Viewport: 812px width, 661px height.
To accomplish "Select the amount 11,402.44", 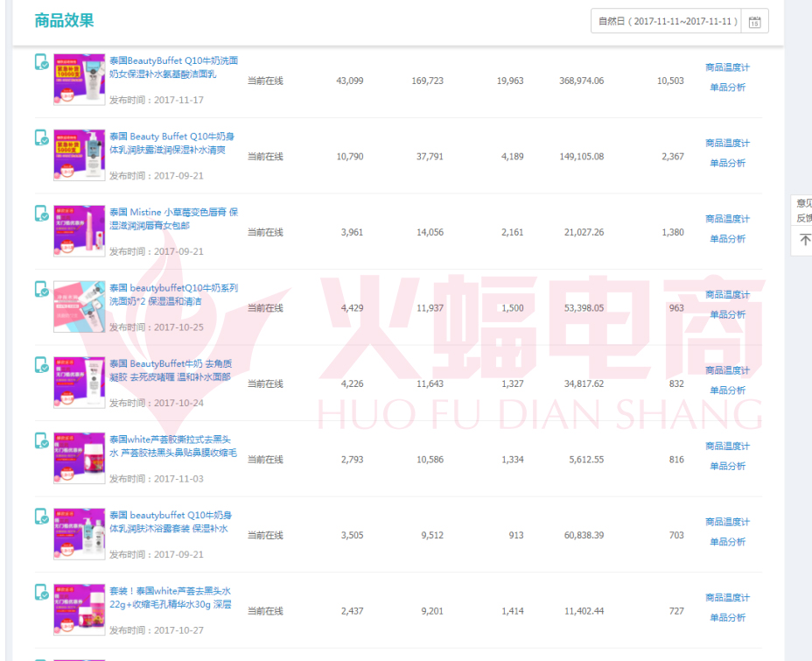I will 584,611.
